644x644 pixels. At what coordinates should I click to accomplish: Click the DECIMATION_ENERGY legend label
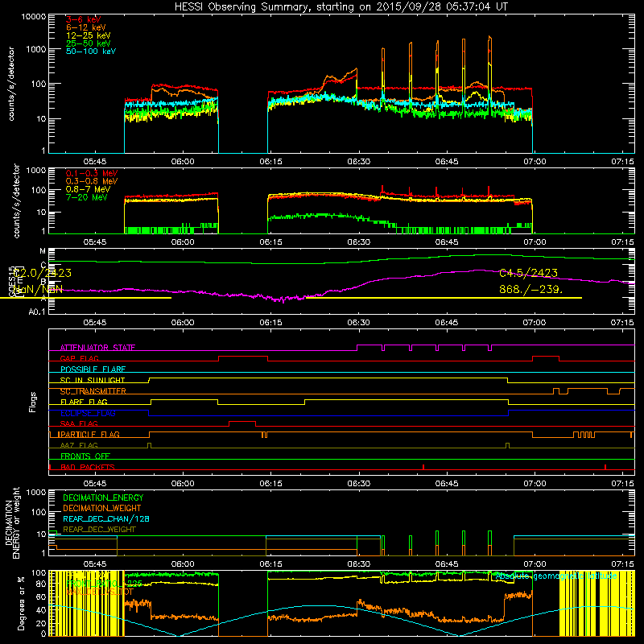(103, 497)
